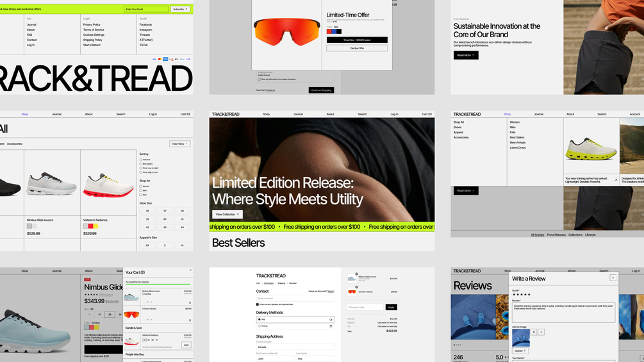The width and height of the screenshot is (644, 362).
Task: Open Best Sellers in the Shop dropdown menu
Action: tap(517, 138)
